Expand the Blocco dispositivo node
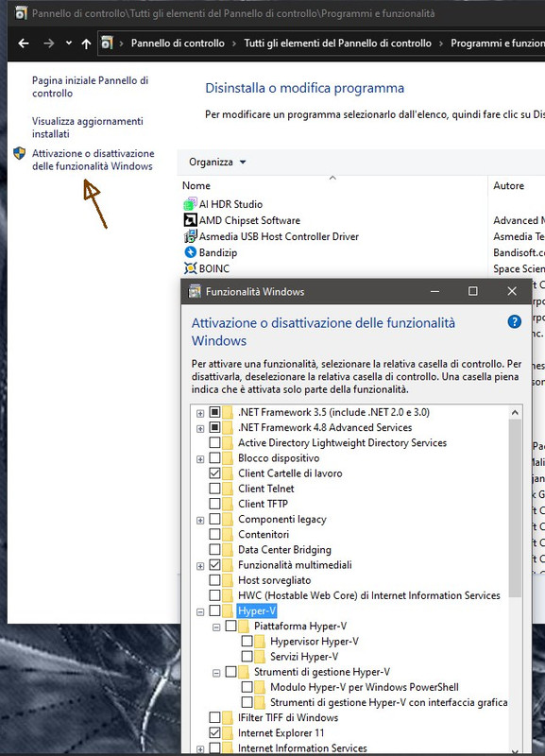 click(x=200, y=459)
